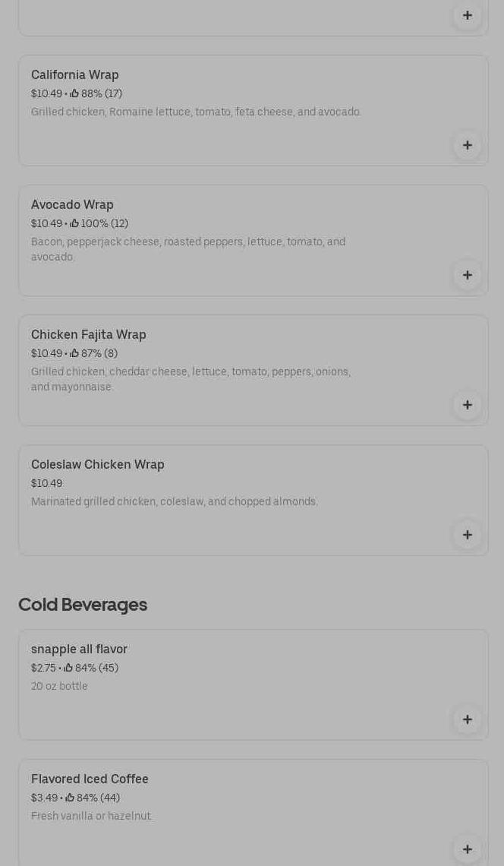Click snapple 20 oz bottle description

coord(59,686)
